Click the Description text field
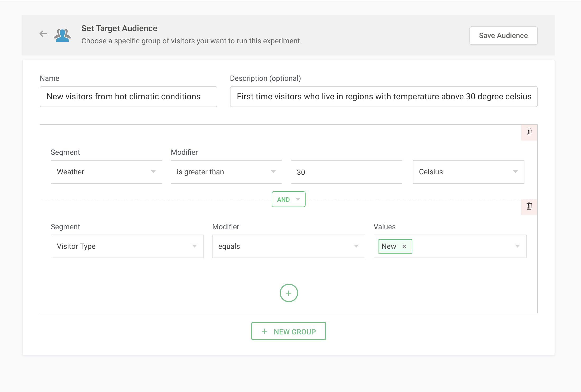Screen dimensions: 581x392 pos(383,97)
